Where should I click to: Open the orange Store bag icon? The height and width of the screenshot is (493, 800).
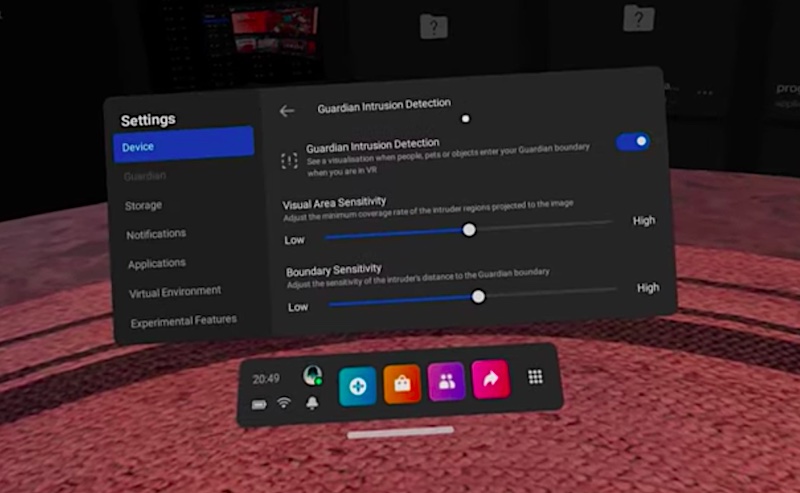tap(402, 384)
